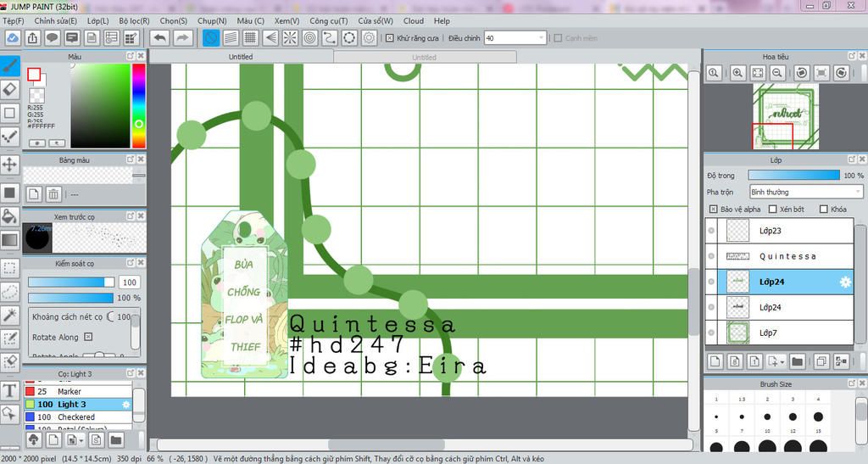Add a new layer folder
868x464 pixels.
[x=797, y=361]
